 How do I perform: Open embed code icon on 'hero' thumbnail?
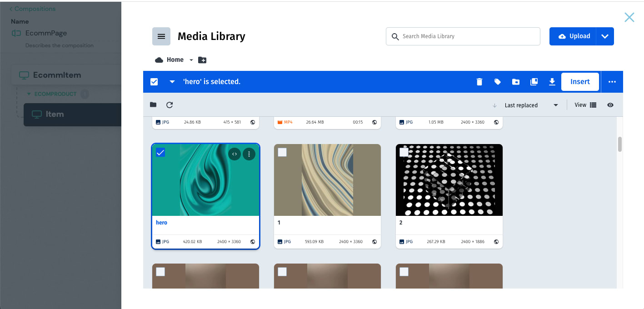coord(235,154)
